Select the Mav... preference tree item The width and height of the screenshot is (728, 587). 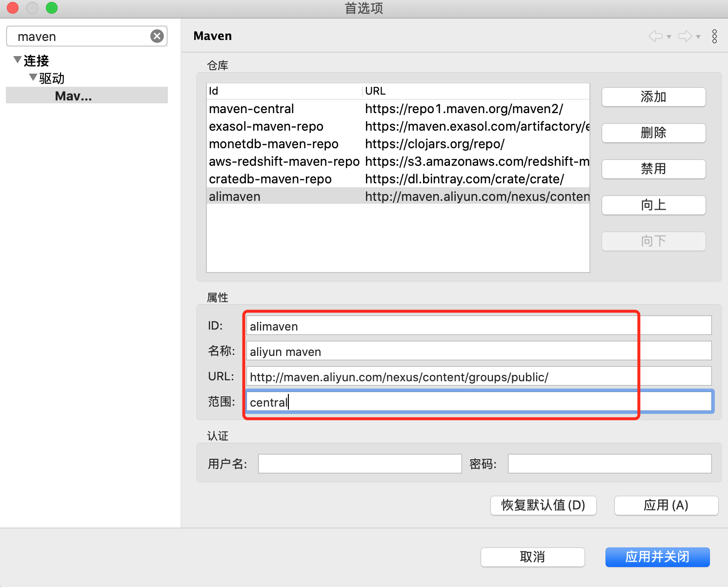tap(87, 96)
